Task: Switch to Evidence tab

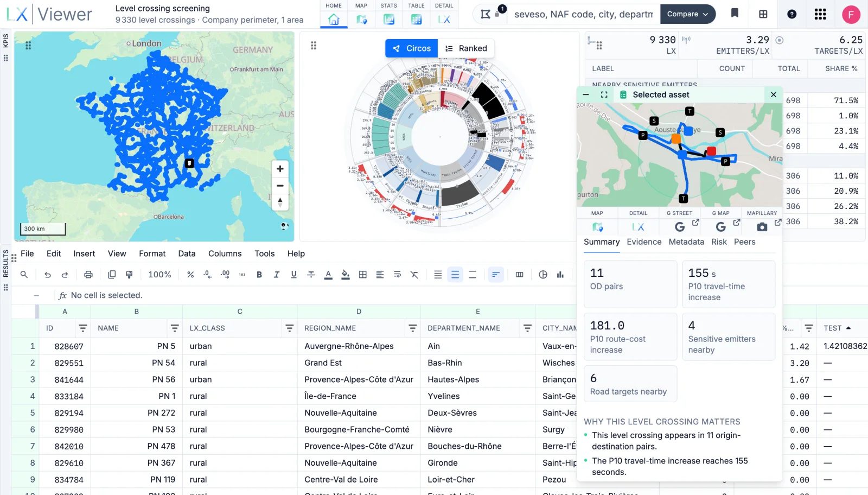Action: [644, 242]
